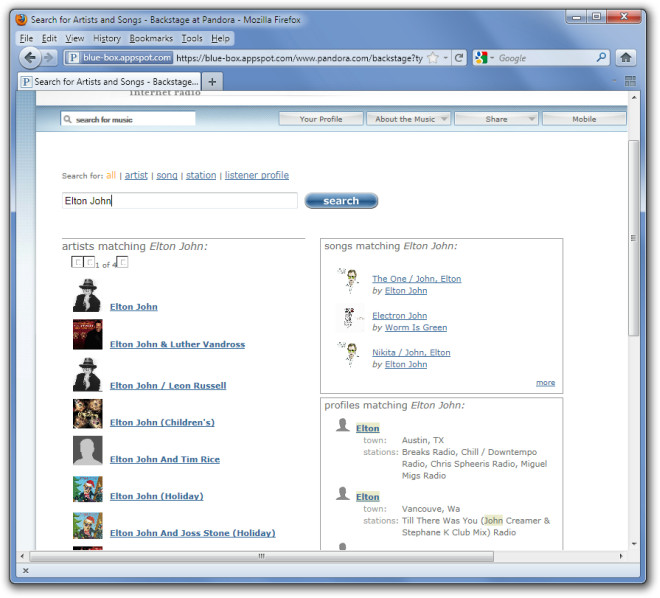The height and width of the screenshot is (598, 660).
Task: Click the Elton John search text field
Action: point(180,201)
